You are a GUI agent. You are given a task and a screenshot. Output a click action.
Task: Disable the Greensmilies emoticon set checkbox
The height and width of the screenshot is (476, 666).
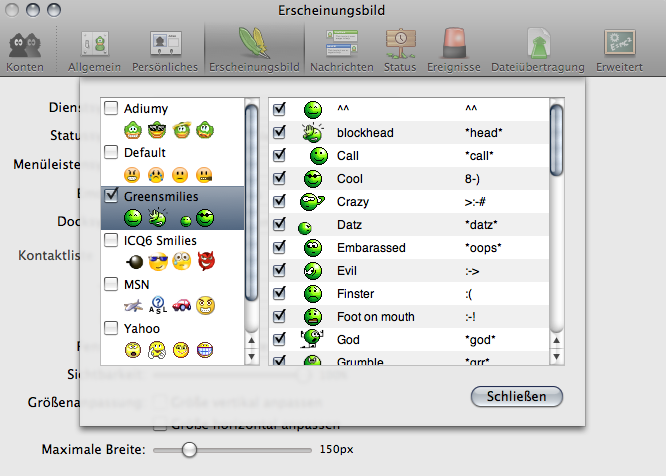111,195
